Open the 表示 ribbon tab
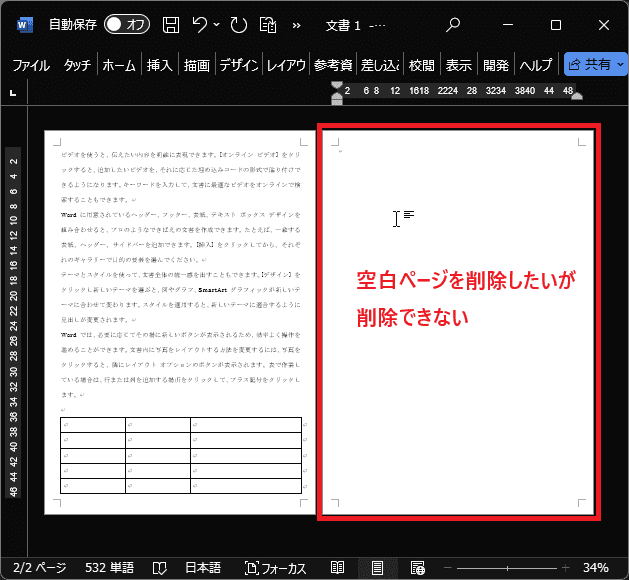Viewport: 629px width, 580px height. point(458,65)
